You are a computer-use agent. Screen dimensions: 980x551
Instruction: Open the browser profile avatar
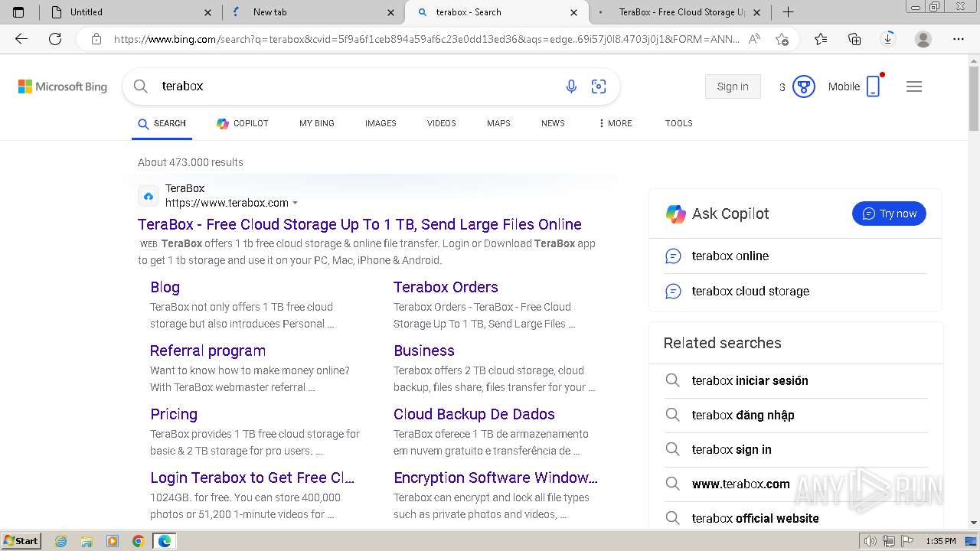(x=923, y=39)
